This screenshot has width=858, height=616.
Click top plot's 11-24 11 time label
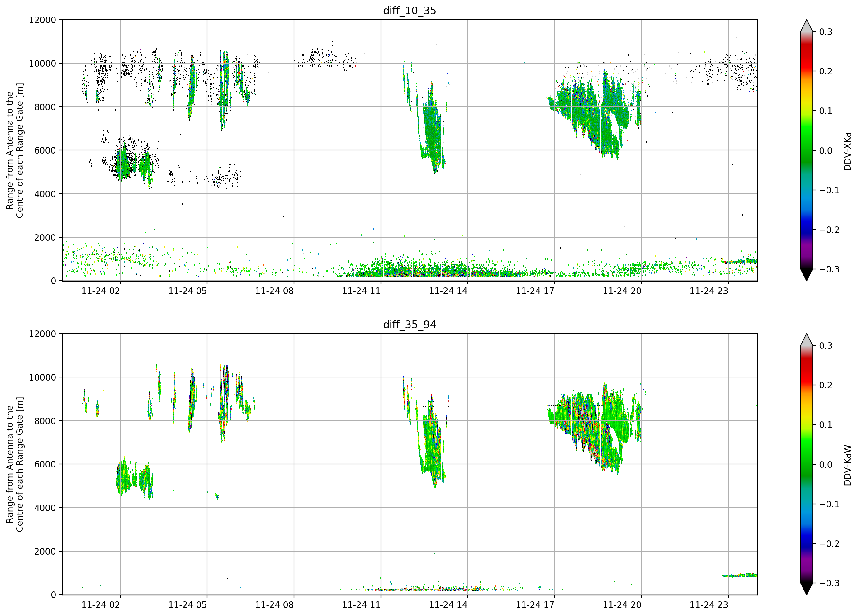click(x=361, y=291)
